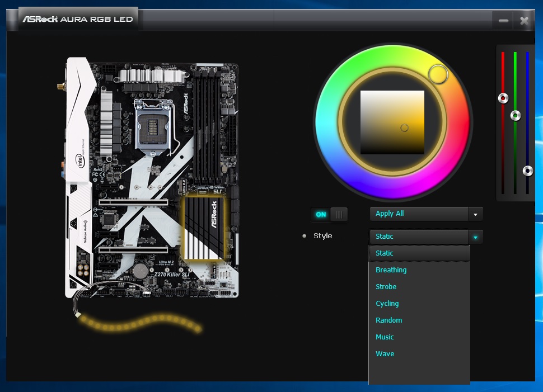
Task: Toggle the LED ON switch off
Action: (x=329, y=215)
